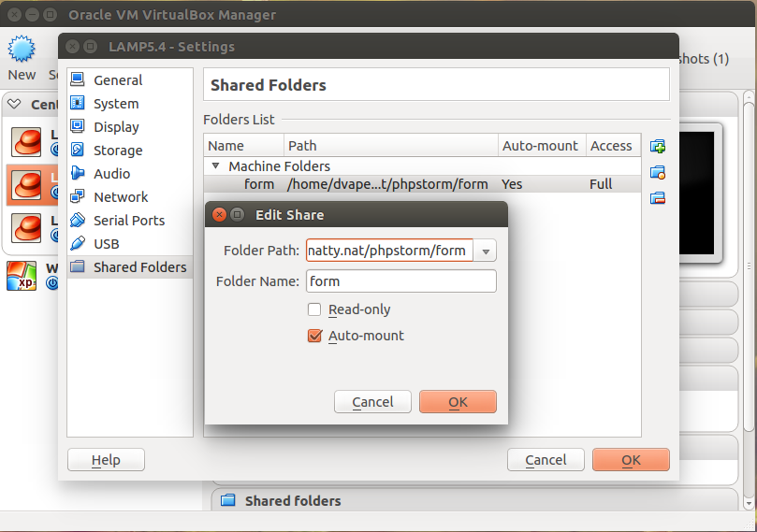Click Cancel in Edit Share dialog
This screenshot has width=757, height=532.
tap(372, 402)
